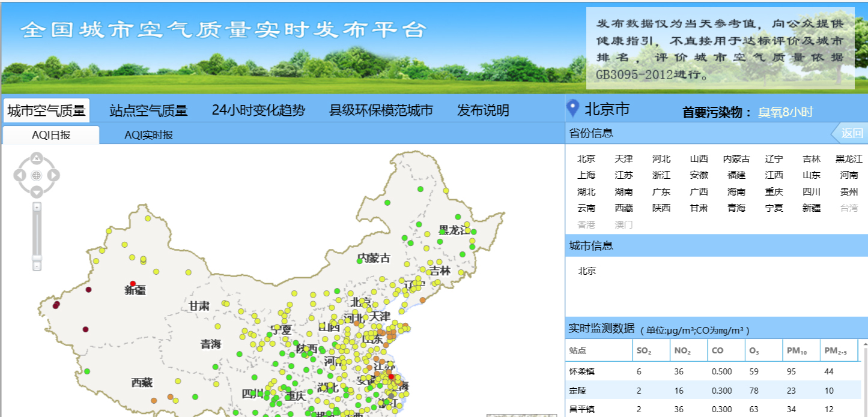Select 新疆 from the province list
Image resolution: width=868 pixels, height=417 pixels.
click(x=812, y=208)
